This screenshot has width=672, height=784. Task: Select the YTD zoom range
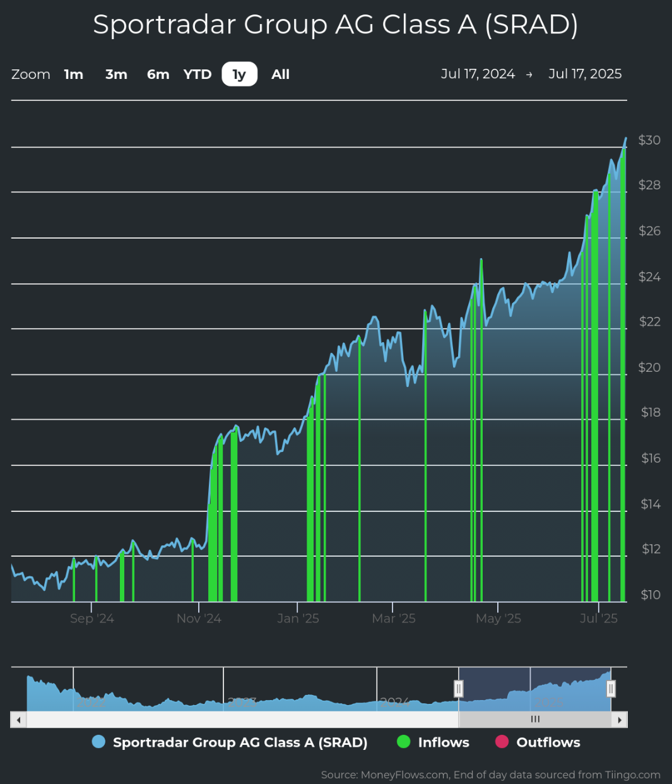point(197,74)
